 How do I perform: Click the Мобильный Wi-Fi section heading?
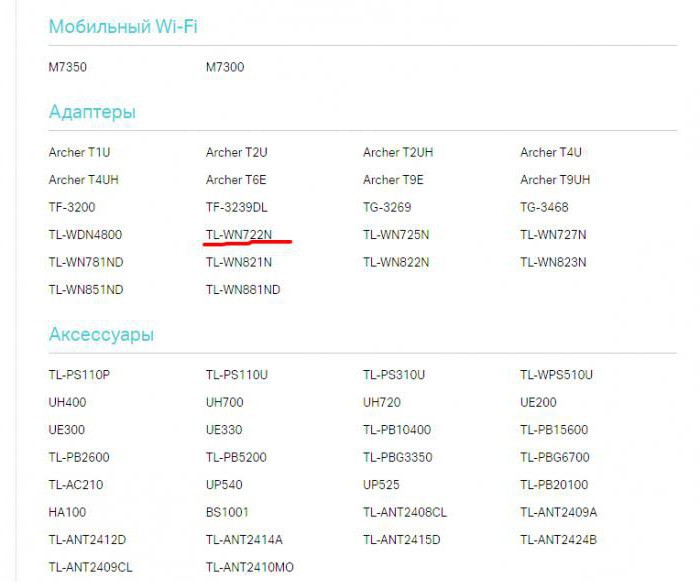123,26
